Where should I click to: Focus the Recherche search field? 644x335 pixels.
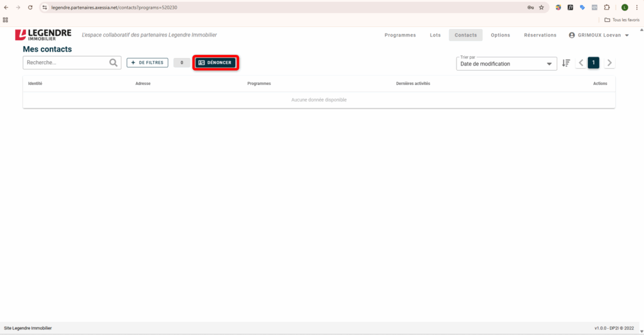66,63
